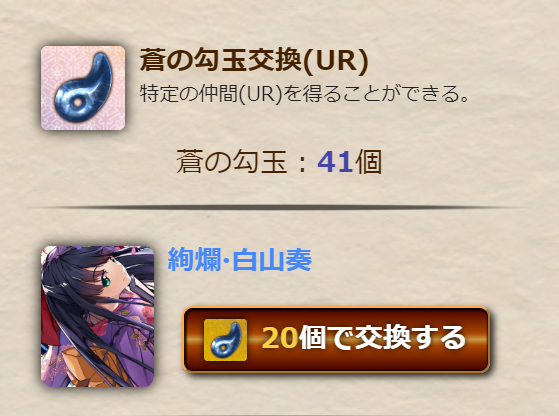Click the description 特定の仲間(UR)を得ることができる
This screenshot has height=416, width=559.
point(304,94)
